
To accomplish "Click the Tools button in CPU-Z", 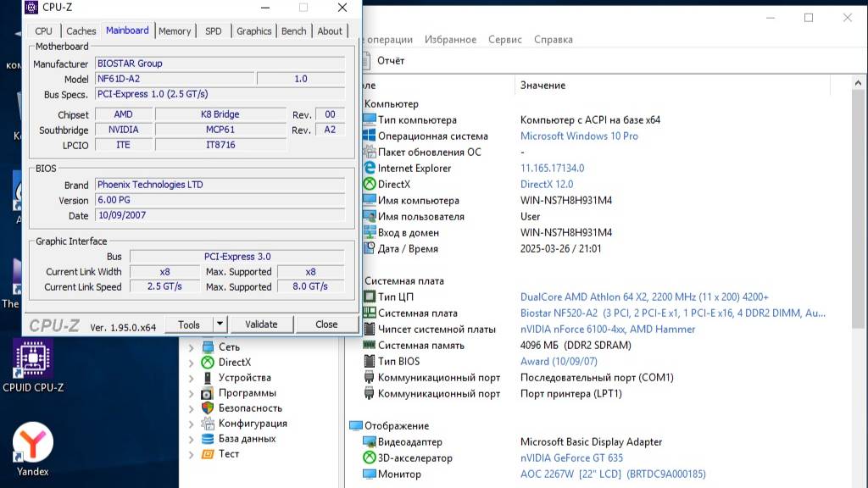I will point(189,324).
